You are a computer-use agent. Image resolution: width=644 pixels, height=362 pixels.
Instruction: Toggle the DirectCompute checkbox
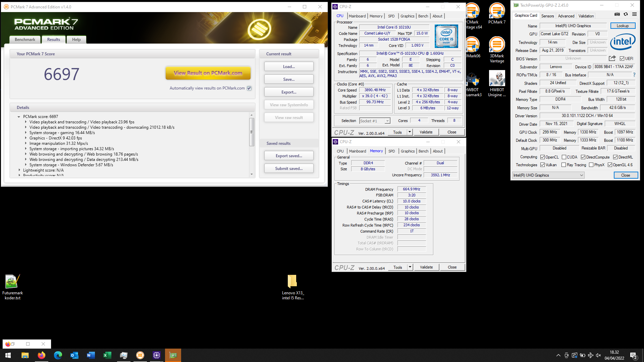(x=583, y=157)
